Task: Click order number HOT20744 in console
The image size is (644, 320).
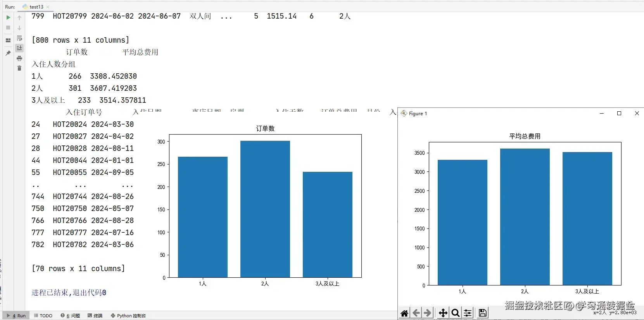Action: pyautogui.click(x=70, y=196)
